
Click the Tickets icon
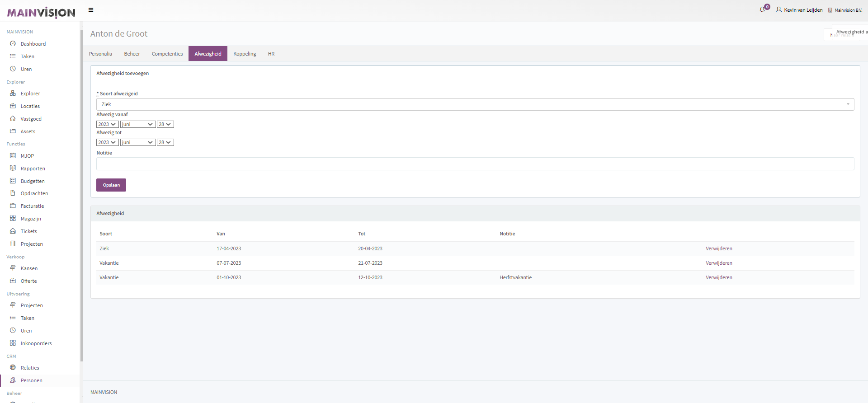click(13, 231)
